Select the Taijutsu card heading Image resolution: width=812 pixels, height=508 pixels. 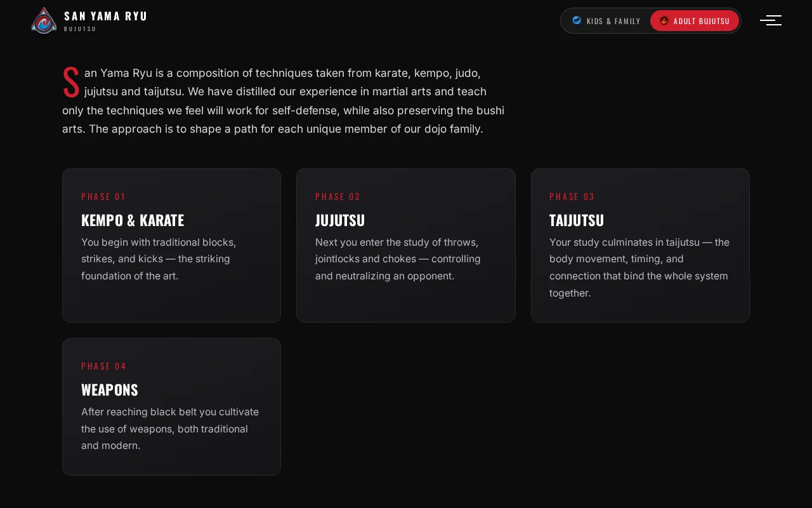(x=577, y=220)
